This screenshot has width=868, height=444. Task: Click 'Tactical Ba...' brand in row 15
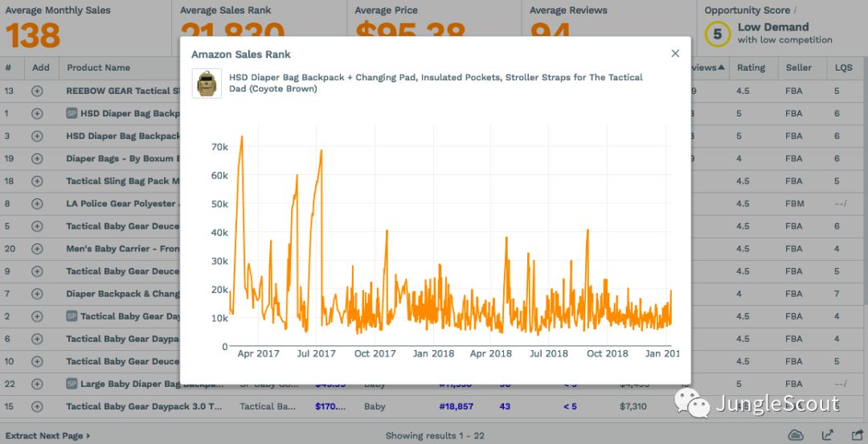click(x=268, y=406)
